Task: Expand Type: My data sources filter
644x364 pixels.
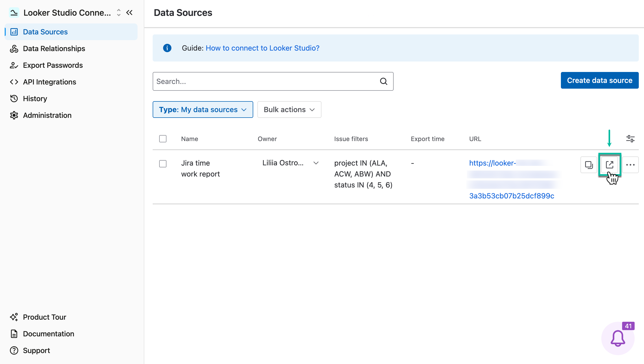Action: point(203,110)
